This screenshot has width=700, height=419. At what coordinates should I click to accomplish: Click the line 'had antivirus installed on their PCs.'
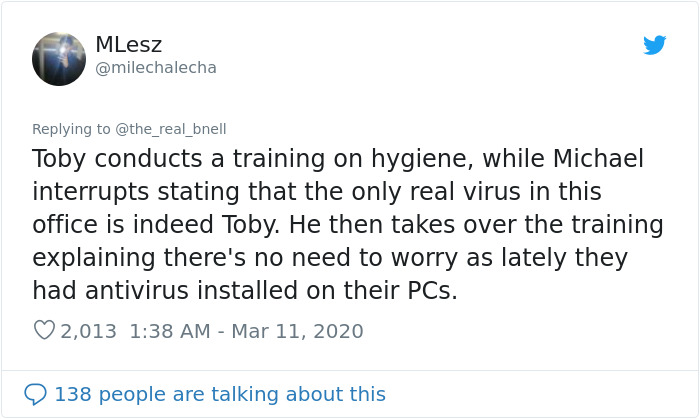click(x=245, y=291)
